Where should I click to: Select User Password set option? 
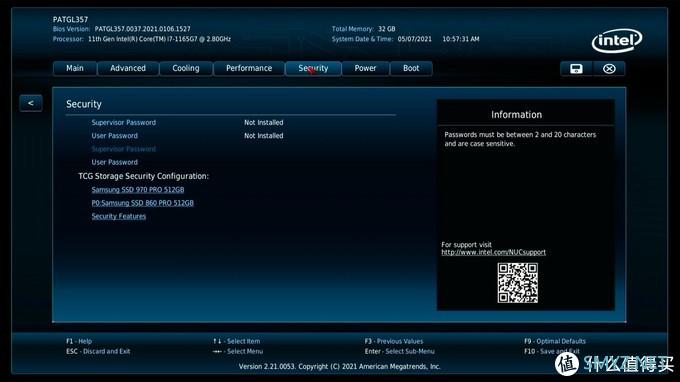[114, 162]
